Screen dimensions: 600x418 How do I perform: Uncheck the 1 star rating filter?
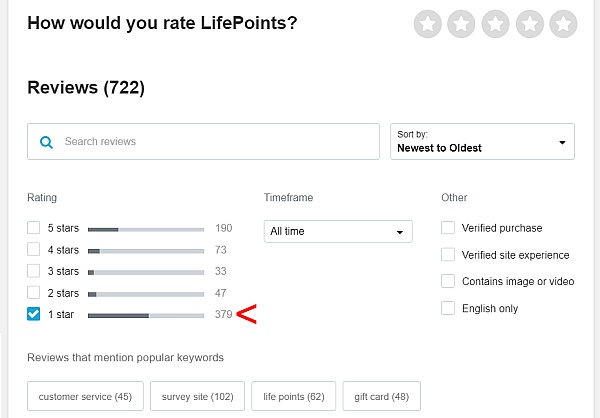(34, 314)
